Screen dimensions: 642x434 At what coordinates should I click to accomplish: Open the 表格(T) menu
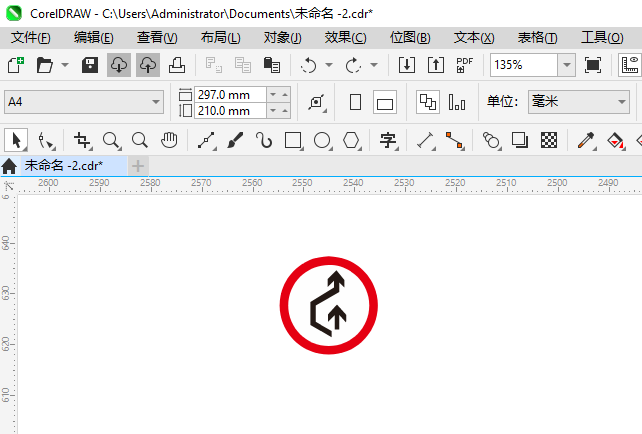[x=538, y=38]
